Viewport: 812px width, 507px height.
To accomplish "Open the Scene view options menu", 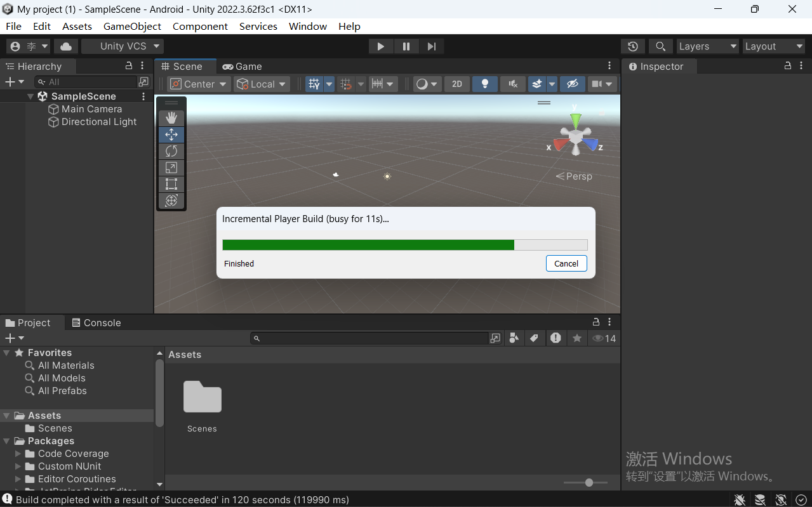I will pyautogui.click(x=609, y=66).
